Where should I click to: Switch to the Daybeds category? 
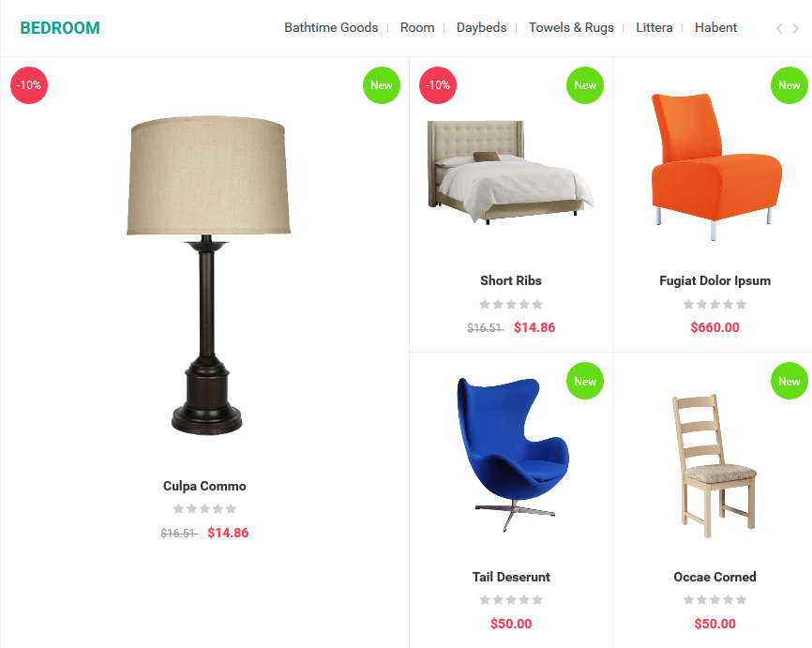pyautogui.click(x=481, y=27)
